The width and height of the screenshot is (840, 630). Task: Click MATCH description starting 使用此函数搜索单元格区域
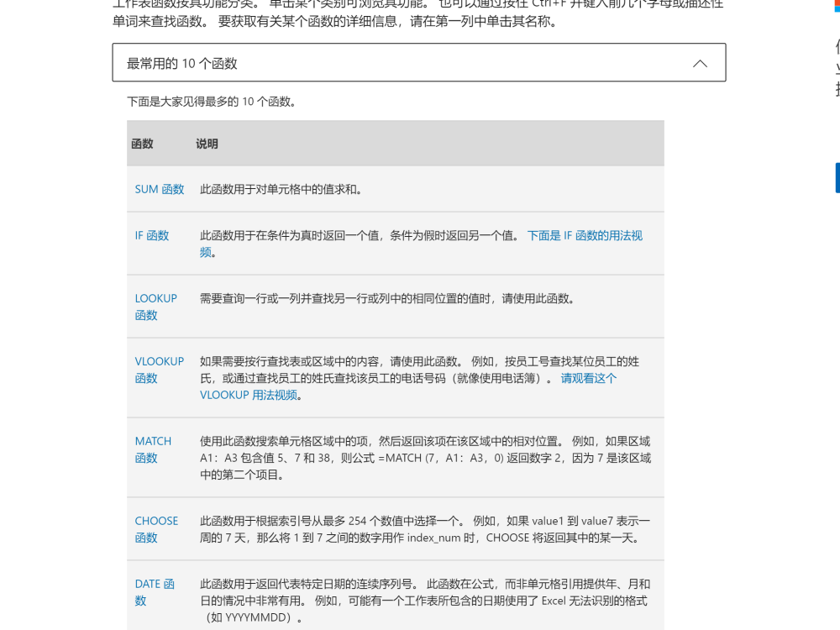(x=425, y=458)
